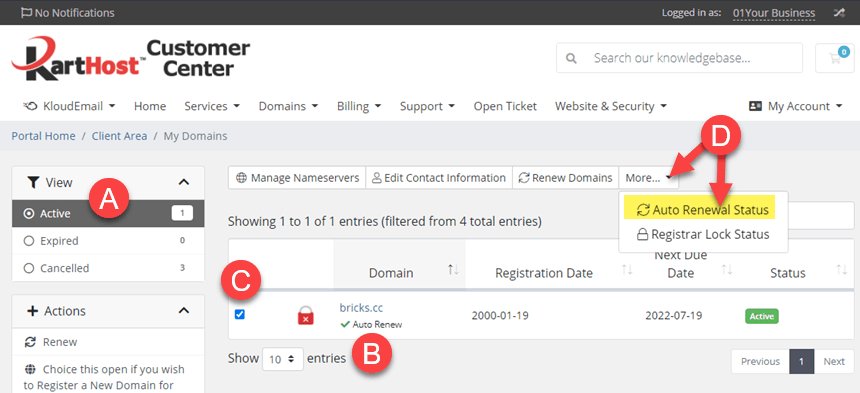
Task: Select the Active view filter
Action: 108,213
